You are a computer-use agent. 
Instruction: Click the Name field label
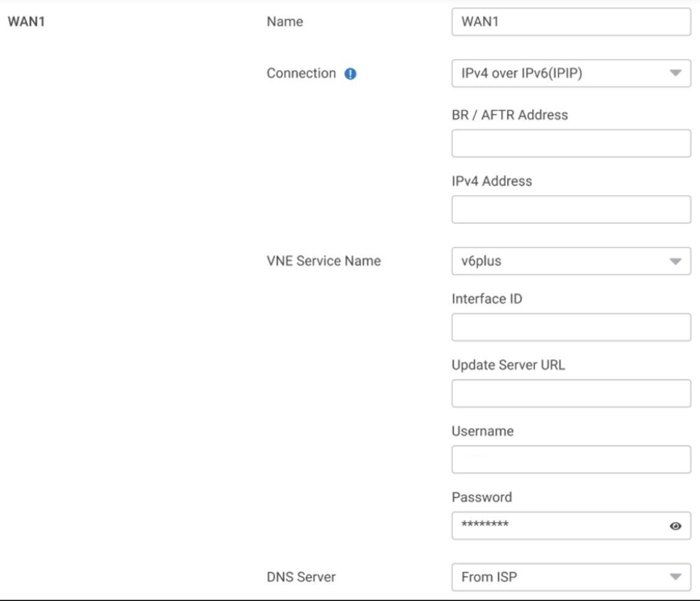285,22
